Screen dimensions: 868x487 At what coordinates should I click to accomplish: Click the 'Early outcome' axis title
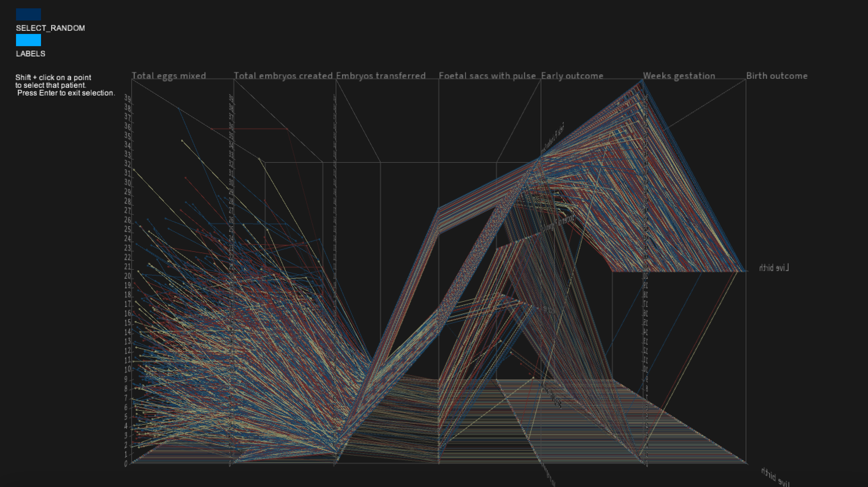(572, 76)
